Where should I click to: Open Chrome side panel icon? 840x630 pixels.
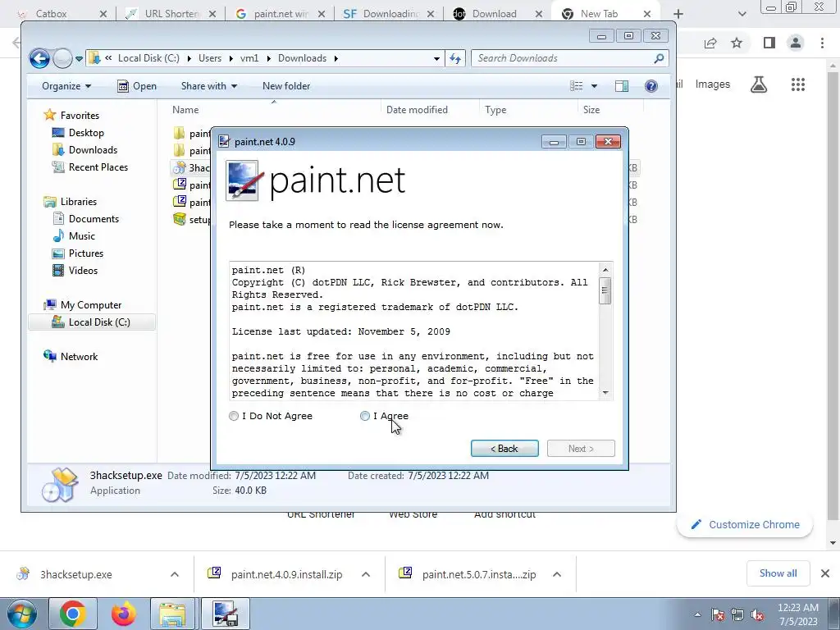pyautogui.click(x=769, y=43)
